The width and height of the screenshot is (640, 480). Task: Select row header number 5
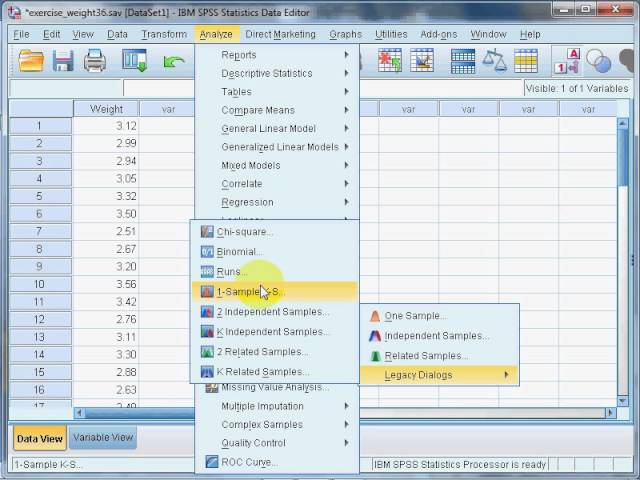coord(40,196)
